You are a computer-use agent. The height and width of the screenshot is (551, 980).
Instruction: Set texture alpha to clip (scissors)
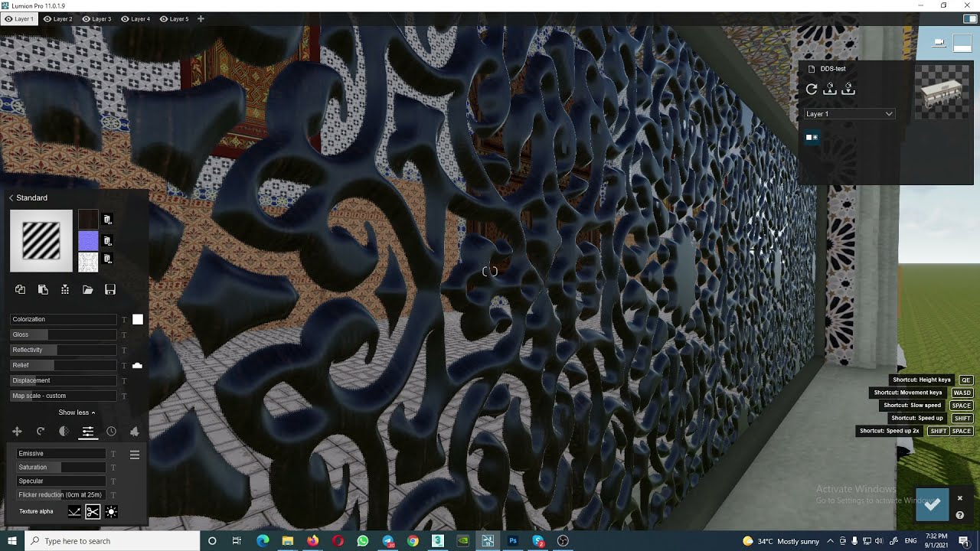click(x=93, y=512)
